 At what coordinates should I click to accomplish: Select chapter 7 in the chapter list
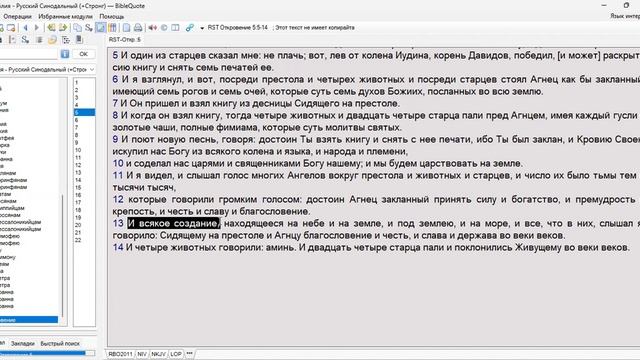click(x=84, y=127)
